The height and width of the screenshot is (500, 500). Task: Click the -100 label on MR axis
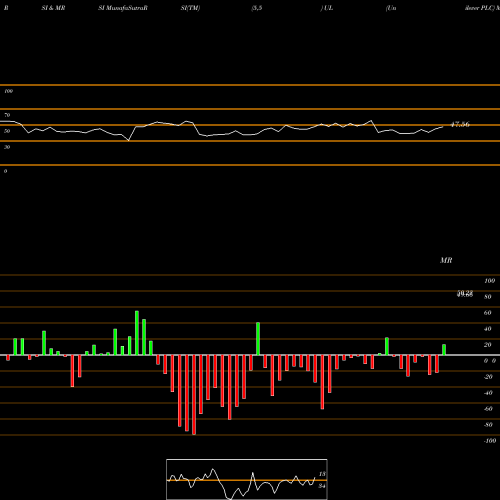point(490,441)
